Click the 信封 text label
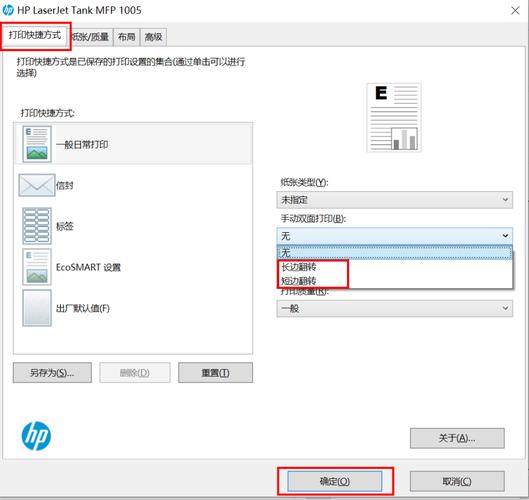Screen dimensions: 529x500 (64, 185)
